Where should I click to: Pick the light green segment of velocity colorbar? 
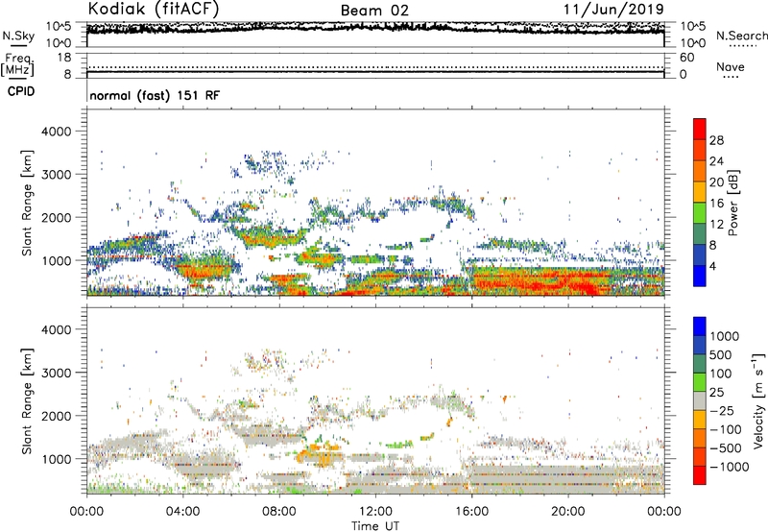pyautogui.click(x=700, y=382)
